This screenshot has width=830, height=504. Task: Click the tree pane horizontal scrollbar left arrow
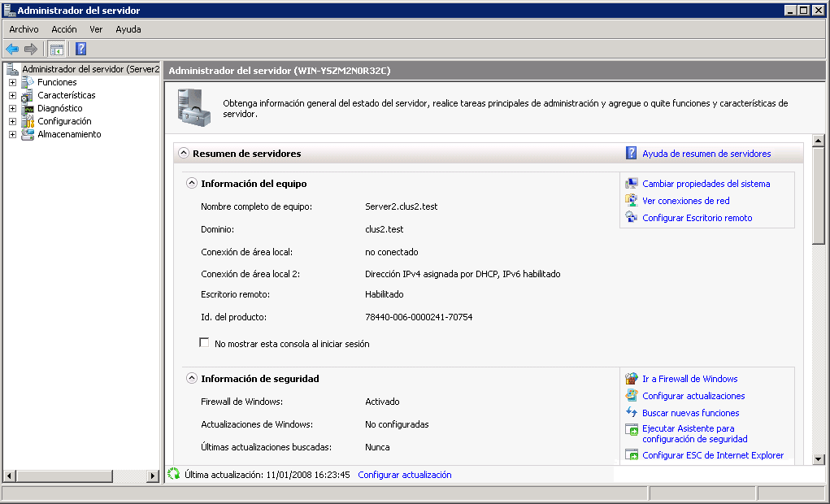(10, 476)
